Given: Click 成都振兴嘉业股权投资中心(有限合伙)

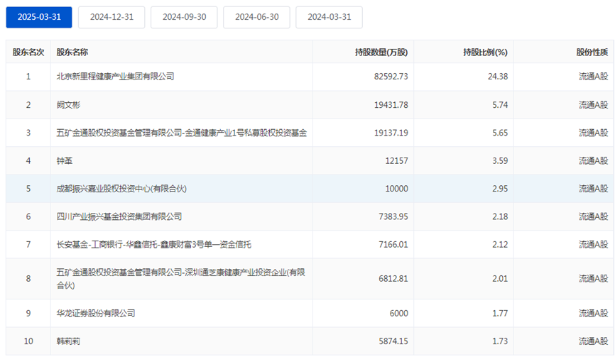Looking at the screenshot, I should coord(121,189).
